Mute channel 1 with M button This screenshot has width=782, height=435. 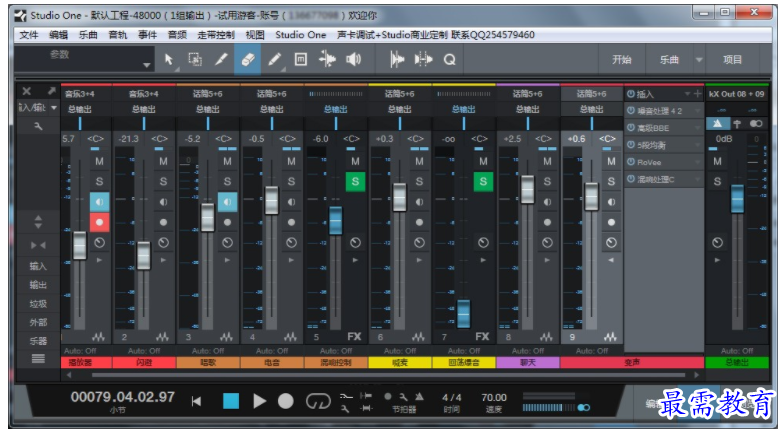[99, 162]
